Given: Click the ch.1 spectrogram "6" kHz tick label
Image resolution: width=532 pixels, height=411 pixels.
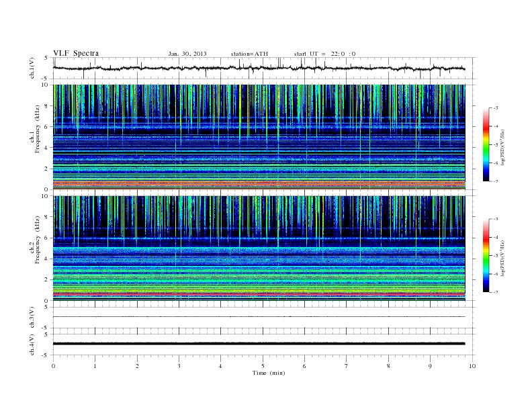Looking at the screenshot, I should tap(46, 127).
